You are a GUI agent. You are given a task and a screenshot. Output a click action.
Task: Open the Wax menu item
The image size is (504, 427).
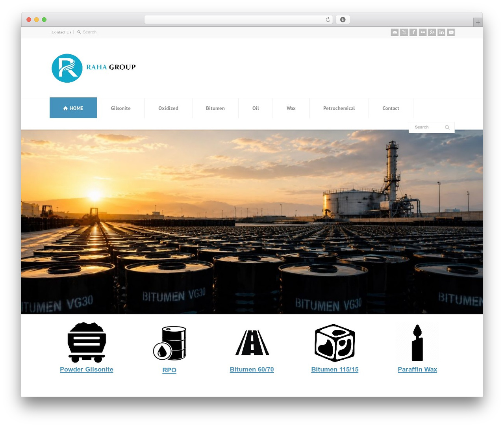pyautogui.click(x=291, y=108)
